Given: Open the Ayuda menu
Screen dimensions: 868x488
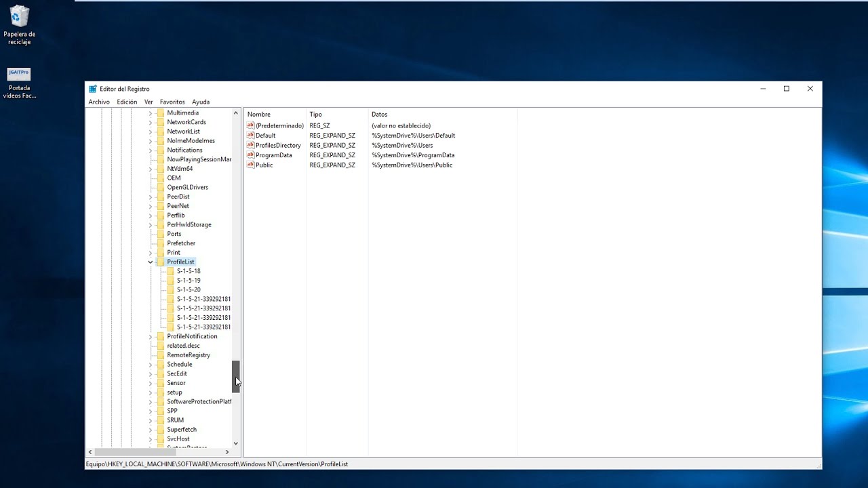Looking at the screenshot, I should [201, 102].
